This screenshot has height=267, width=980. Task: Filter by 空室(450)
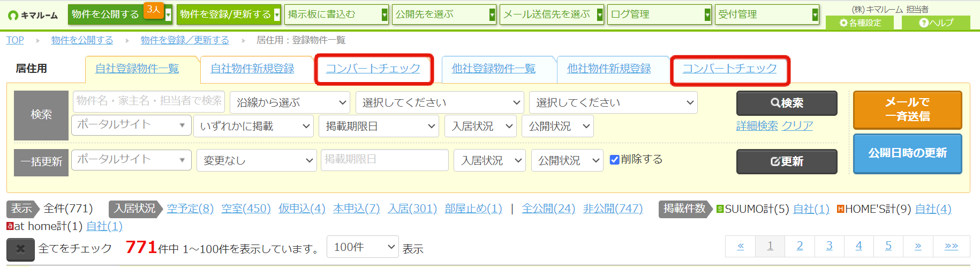pyautogui.click(x=246, y=209)
